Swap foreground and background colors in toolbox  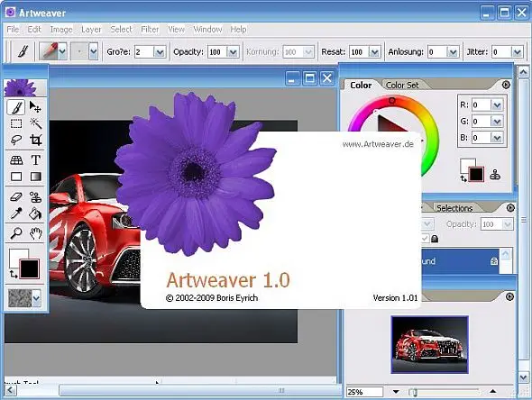(13, 274)
